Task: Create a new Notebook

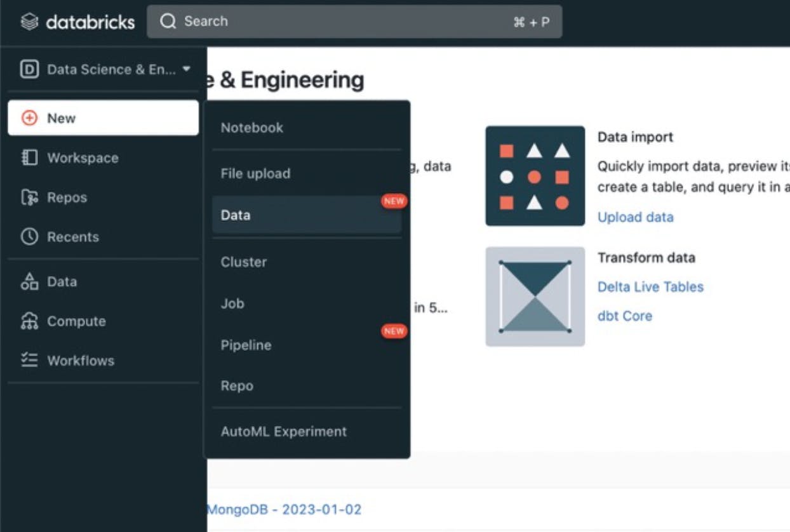Action: pos(251,127)
